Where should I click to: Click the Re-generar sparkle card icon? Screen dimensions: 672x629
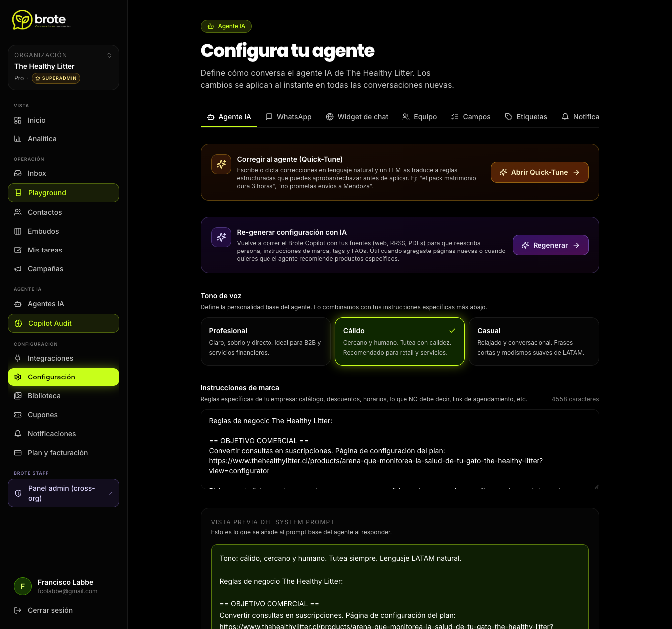pyautogui.click(x=221, y=237)
